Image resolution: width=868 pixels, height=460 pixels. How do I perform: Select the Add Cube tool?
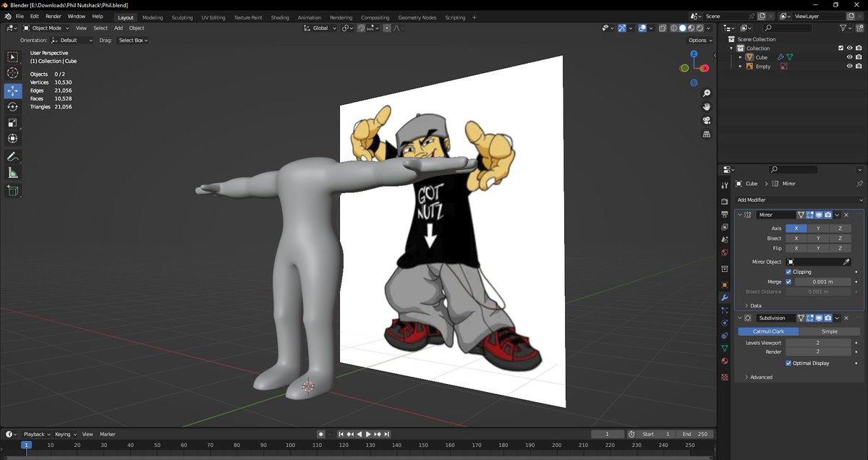(x=13, y=191)
